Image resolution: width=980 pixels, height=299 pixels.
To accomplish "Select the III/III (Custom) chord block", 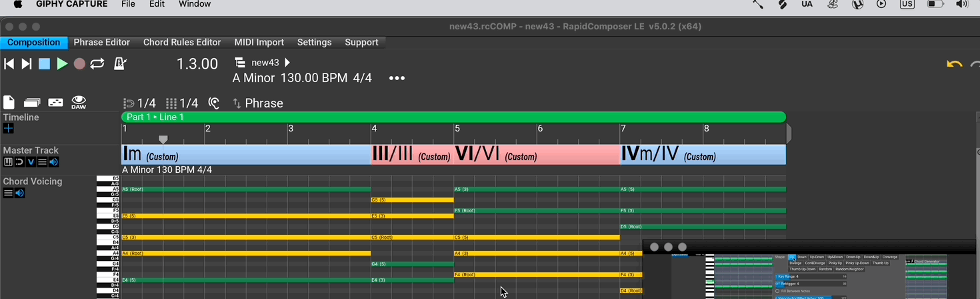I will pos(412,154).
